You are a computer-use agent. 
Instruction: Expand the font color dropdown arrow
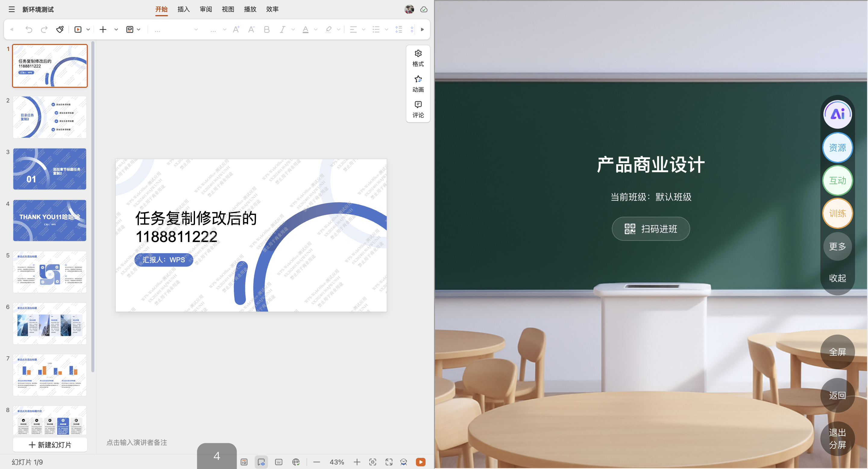[316, 30]
